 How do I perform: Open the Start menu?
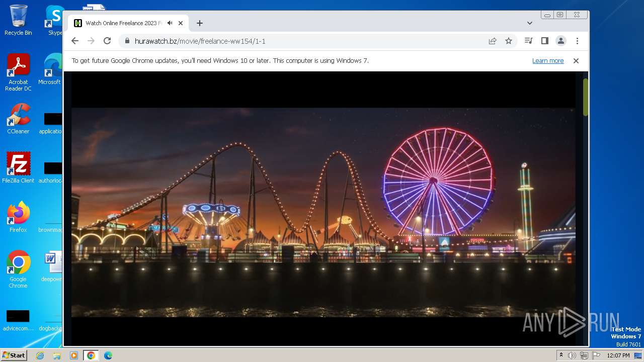(x=14, y=355)
